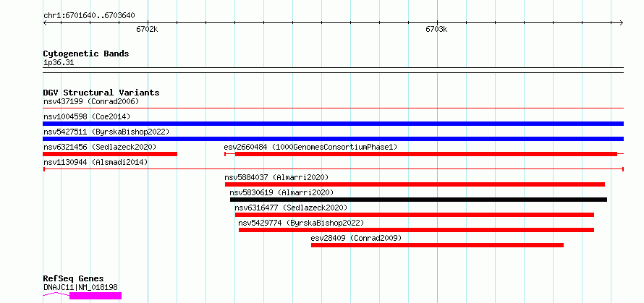644x303 pixels.
Task: Click the black nsv5830619 variant bar
Action: pyautogui.click(x=418, y=200)
